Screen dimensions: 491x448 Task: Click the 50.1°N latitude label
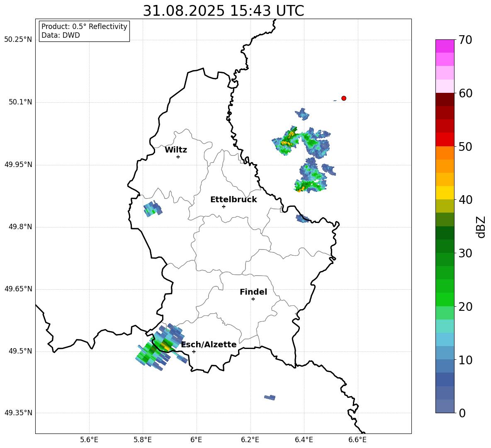pos(20,102)
